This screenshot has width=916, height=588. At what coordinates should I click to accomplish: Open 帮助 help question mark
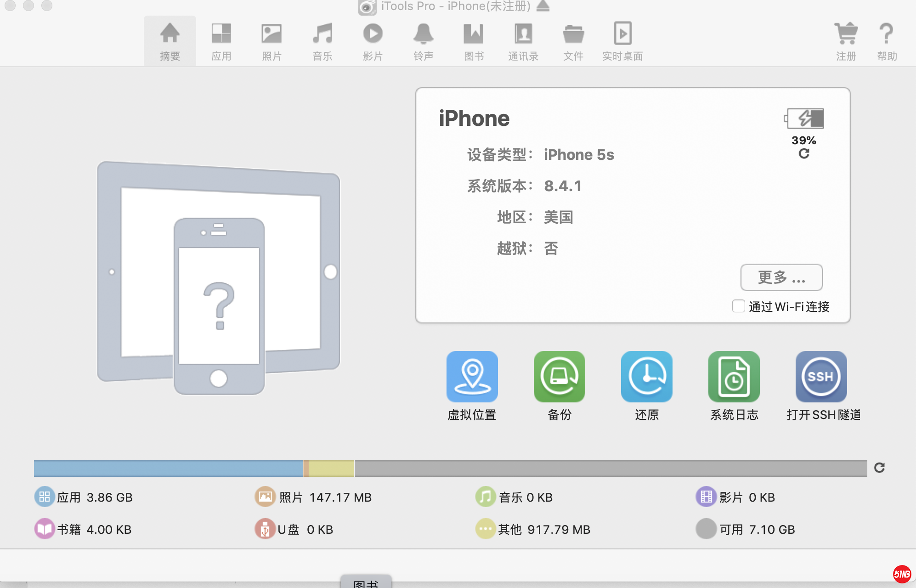click(886, 34)
